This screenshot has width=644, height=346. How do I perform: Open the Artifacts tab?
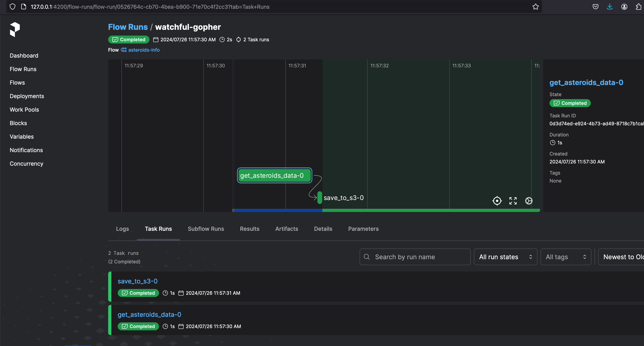[x=287, y=229]
